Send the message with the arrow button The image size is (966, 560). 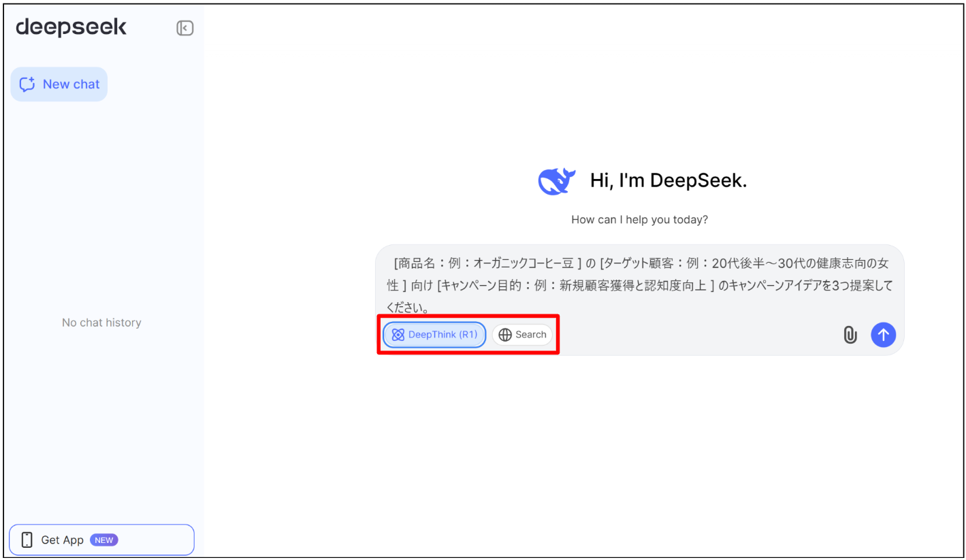click(884, 335)
